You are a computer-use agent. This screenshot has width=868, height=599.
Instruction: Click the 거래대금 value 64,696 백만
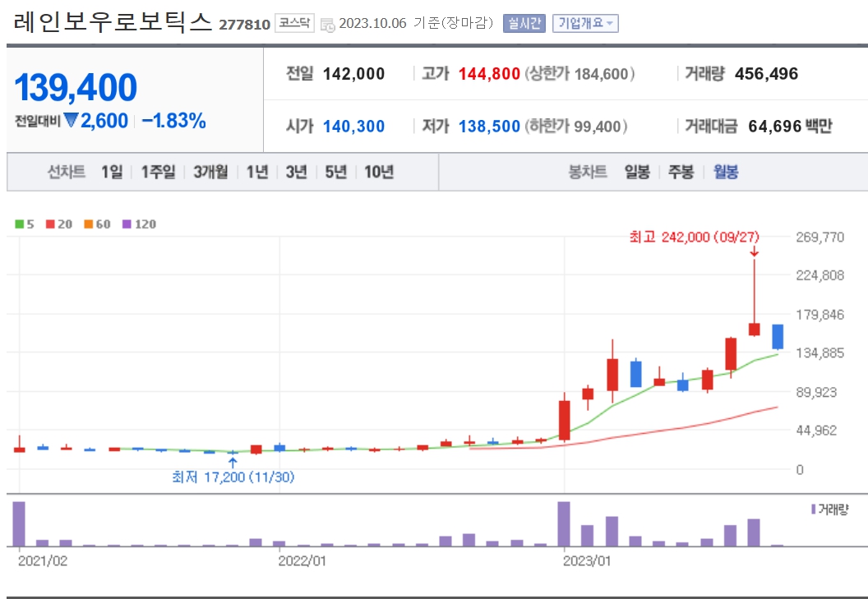tap(790, 127)
